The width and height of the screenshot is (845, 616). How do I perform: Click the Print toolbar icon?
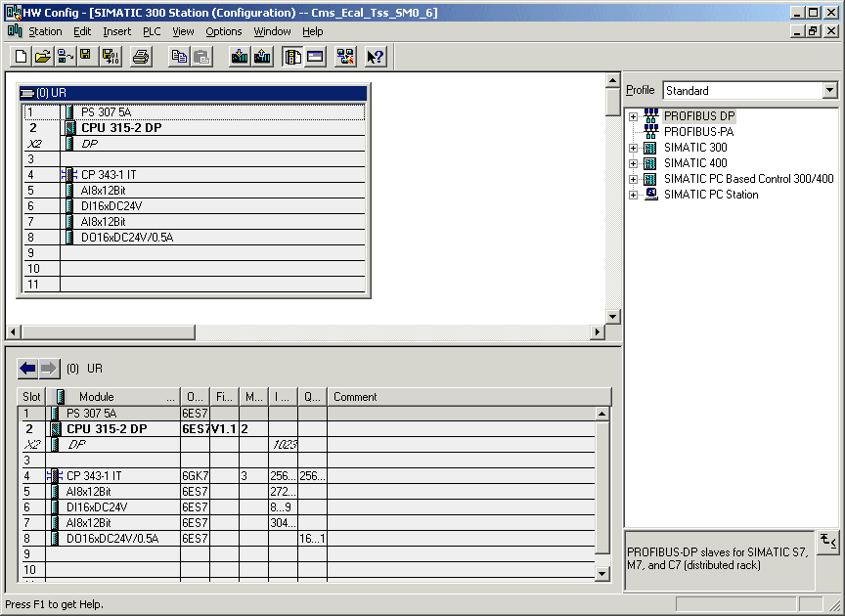[x=141, y=57]
